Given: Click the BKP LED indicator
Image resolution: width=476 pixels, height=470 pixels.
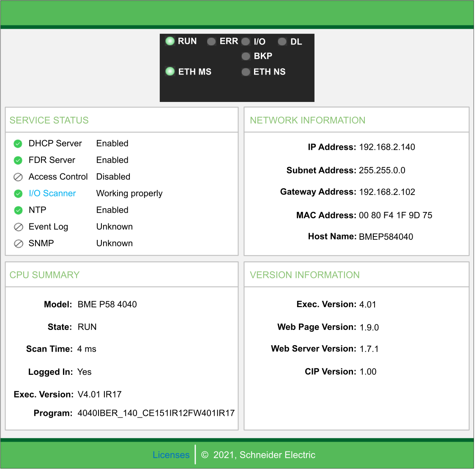Looking at the screenshot, I should (x=246, y=56).
